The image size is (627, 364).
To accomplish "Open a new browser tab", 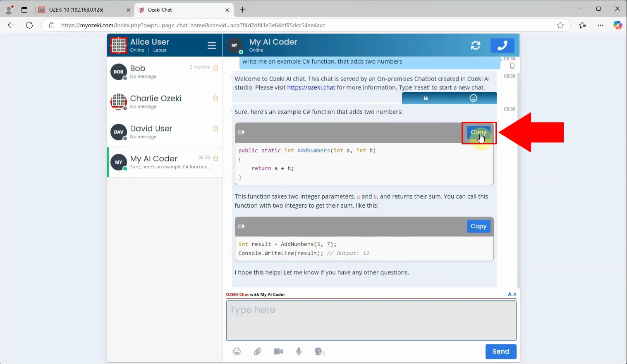I will click(x=243, y=10).
